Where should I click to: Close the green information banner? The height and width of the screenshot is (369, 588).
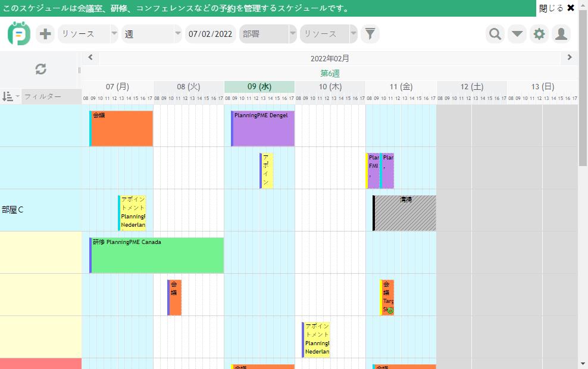(557, 8)
